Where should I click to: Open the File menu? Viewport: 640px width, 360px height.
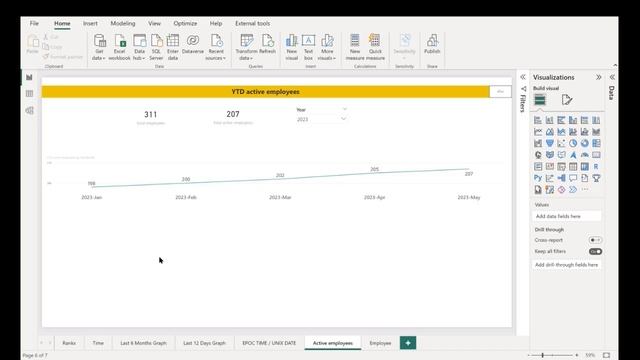click(x=34, y=23)
